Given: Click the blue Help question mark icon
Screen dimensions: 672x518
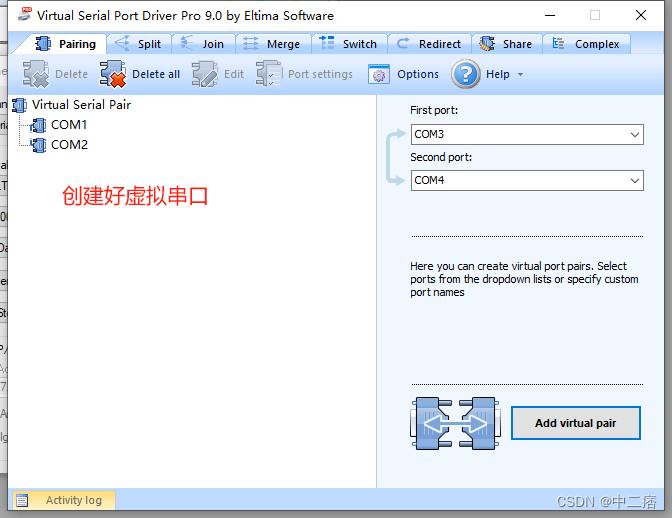Looking at the screenshot, I should pyautogui.click(x=466, y=74).
